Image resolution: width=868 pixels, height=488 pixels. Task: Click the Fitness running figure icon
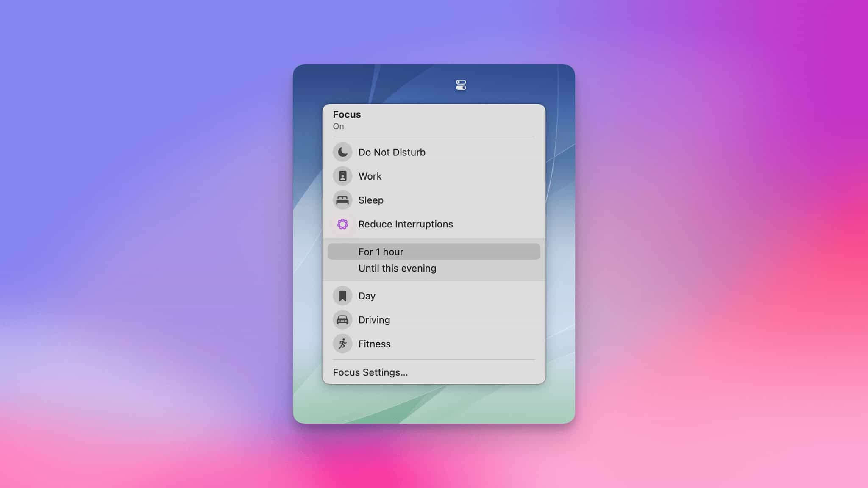pos(342,344)
